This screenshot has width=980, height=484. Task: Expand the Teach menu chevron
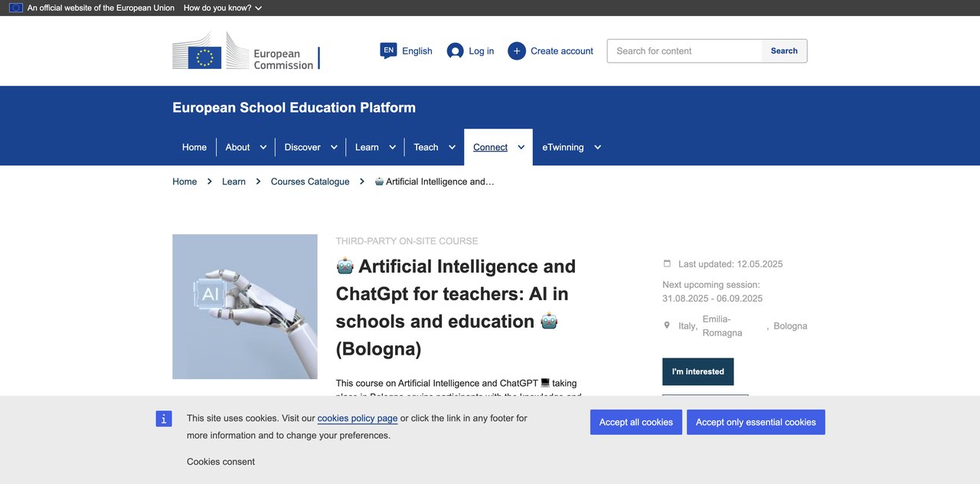[452, 147]
